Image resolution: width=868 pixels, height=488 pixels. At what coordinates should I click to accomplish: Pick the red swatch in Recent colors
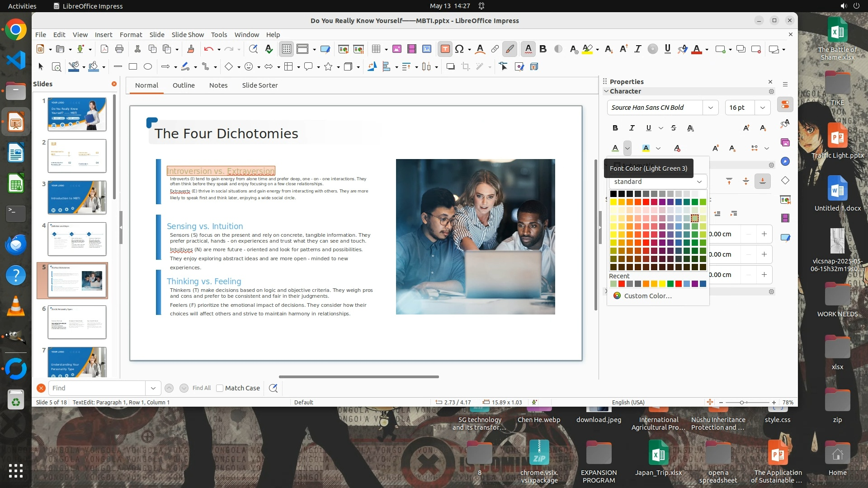(622, 284)
